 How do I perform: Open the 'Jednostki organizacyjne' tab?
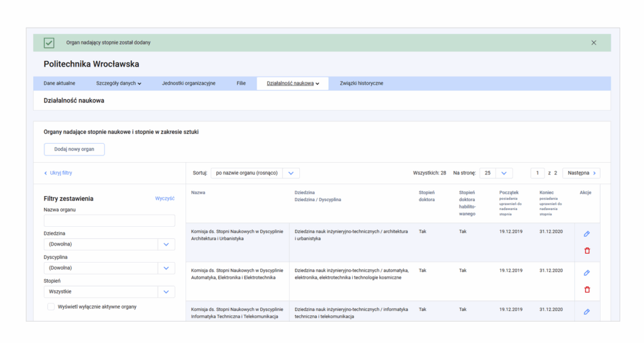tap(189, 84)
